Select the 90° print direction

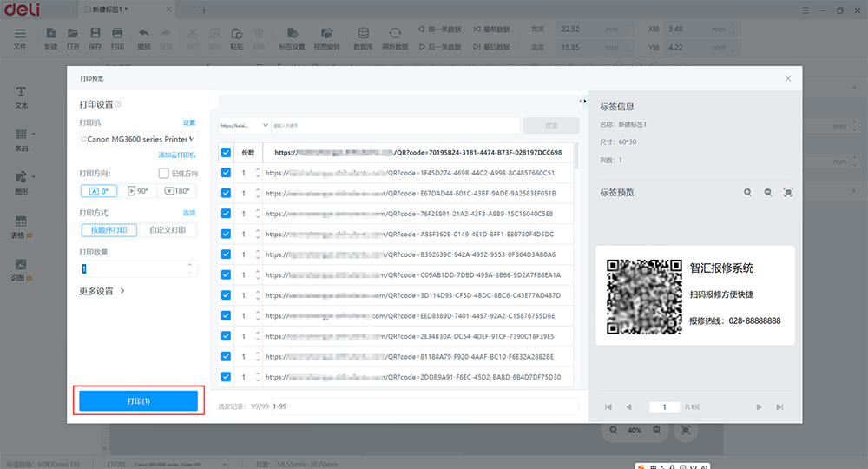point(138,191)
